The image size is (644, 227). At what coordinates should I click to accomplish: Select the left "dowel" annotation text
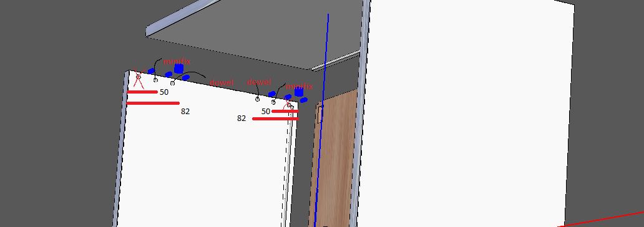[x=222, y=82]
